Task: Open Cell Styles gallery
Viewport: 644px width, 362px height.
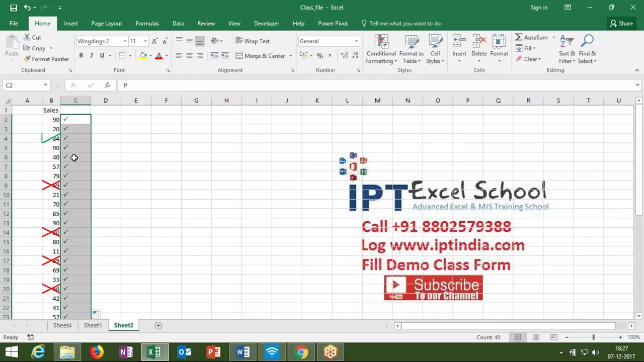Action: pos(435,49)
